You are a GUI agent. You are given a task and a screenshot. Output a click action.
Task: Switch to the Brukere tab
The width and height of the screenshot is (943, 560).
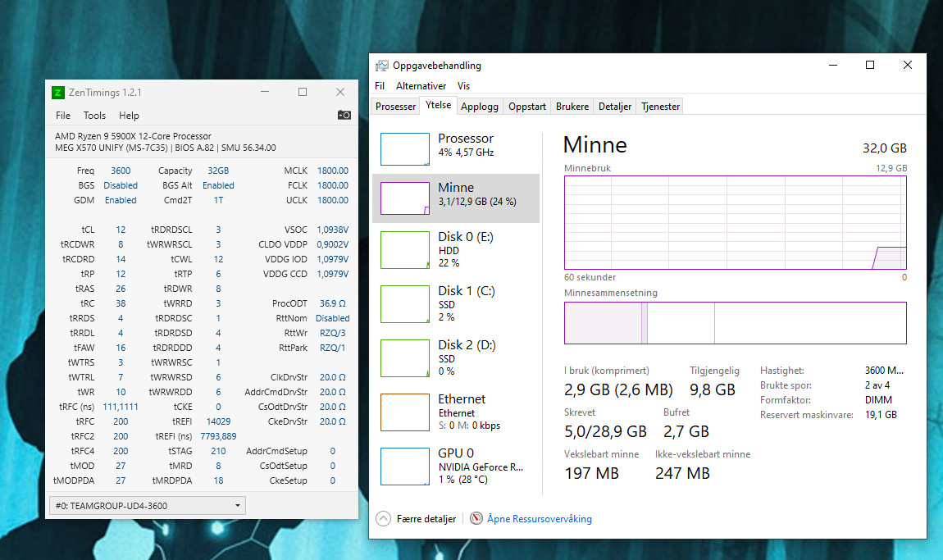point(572,107)
